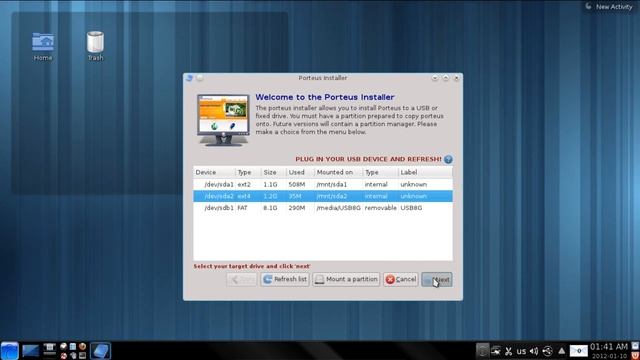Click the /media/USB8G mount point cell
640x360 pixels.
pyautogui.click(x=338, y=208)
